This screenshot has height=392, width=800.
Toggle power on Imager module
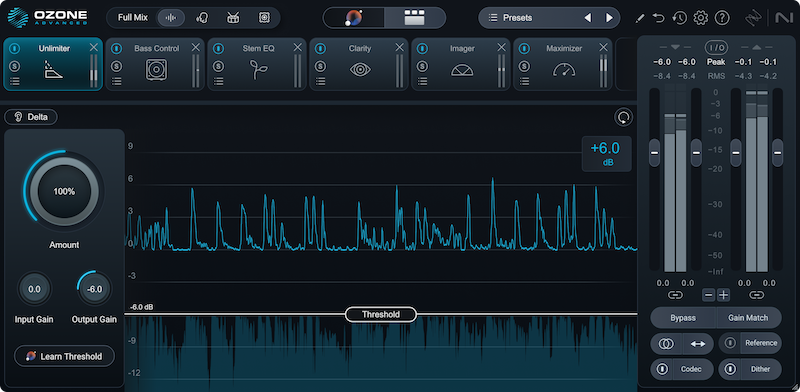click(x=422, y=48)
